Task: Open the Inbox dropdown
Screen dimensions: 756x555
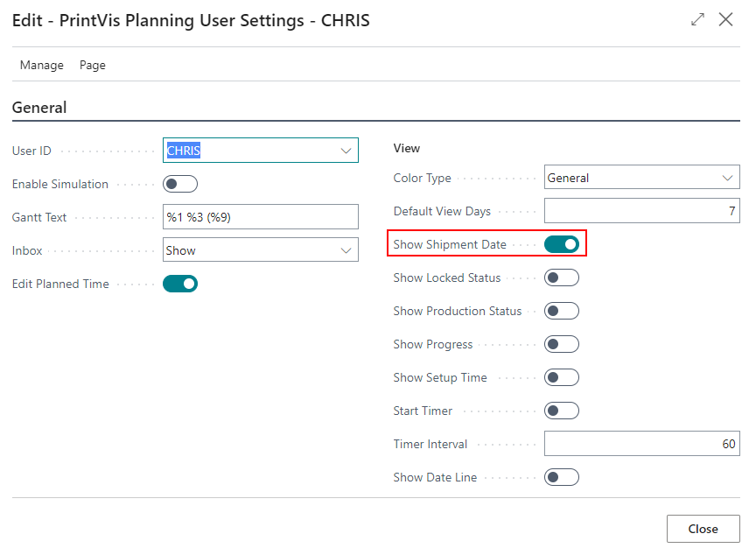Action: 261,250
